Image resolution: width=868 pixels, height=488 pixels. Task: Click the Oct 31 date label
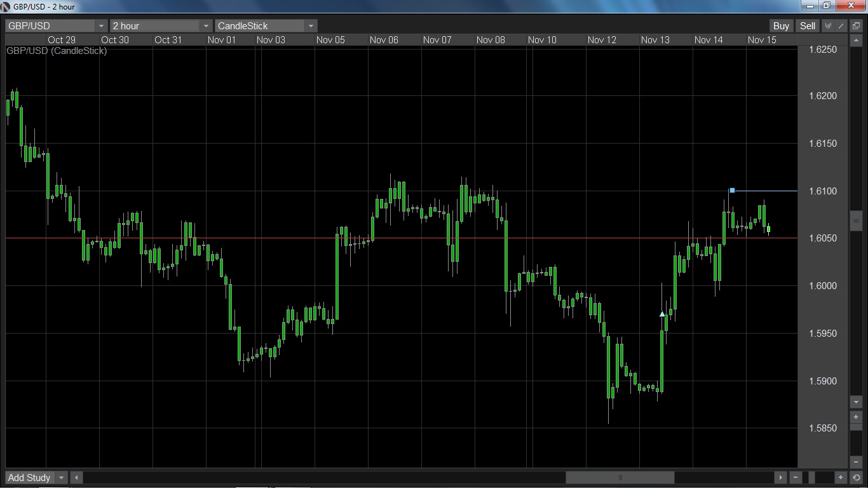pos(168,39)
